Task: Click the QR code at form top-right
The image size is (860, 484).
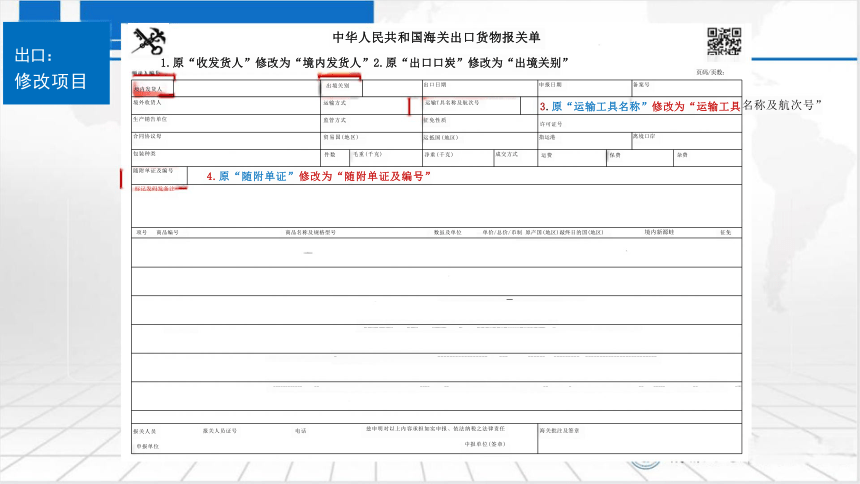Action: 724,41
